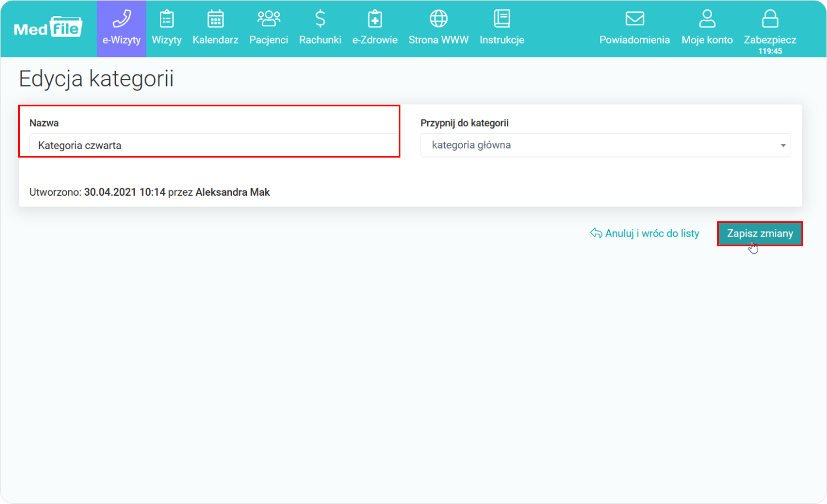Viewport: 827px width, 504px height.
Task: Select the Rachunki menu label
Action: [x=320, y=40]
